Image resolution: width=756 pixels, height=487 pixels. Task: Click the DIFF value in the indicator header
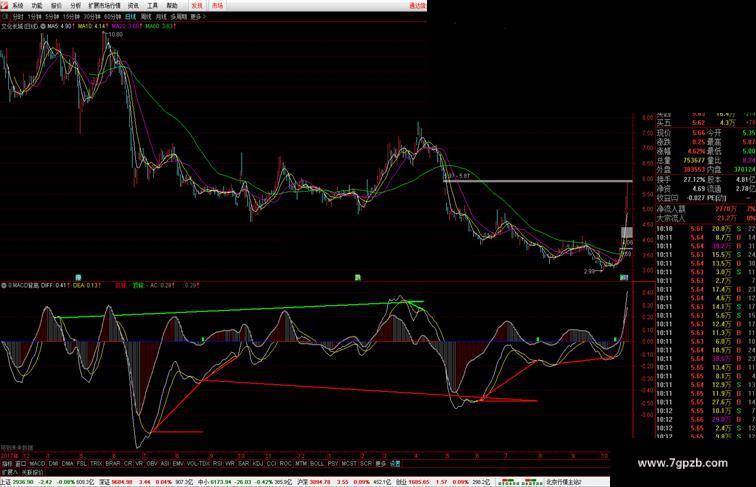click(55, 285)
